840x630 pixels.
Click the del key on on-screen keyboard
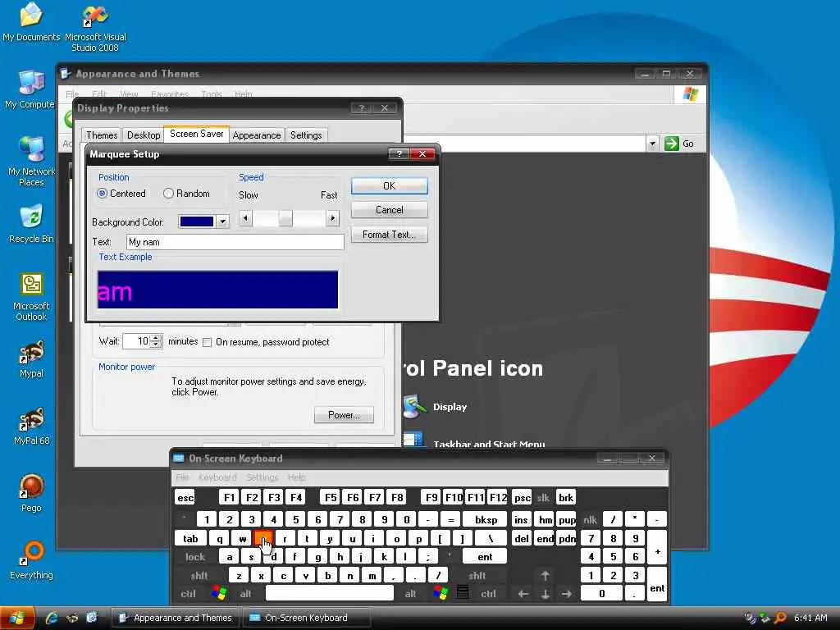[x=521, y=538]
